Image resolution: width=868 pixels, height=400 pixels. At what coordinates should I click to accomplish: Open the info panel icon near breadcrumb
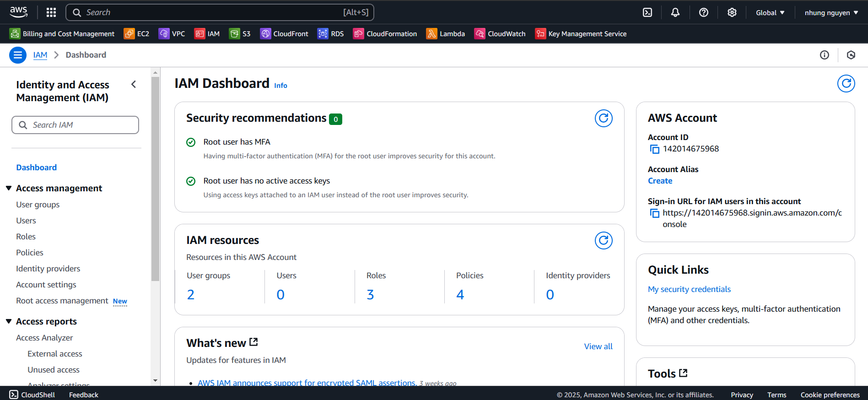pos(825,55)
